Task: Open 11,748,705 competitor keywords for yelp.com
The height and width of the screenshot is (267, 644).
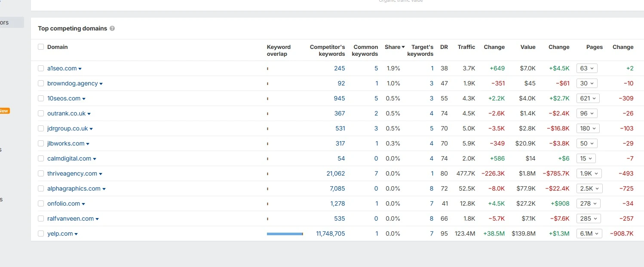Action: pyautogui.click(x=331, y=234)
